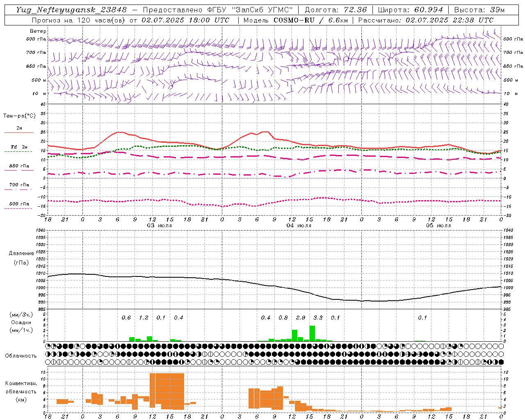Viewport: 525px width, 420px height.
Task: Click the red line sample under "2м" legend
Action: click(19, 132)
